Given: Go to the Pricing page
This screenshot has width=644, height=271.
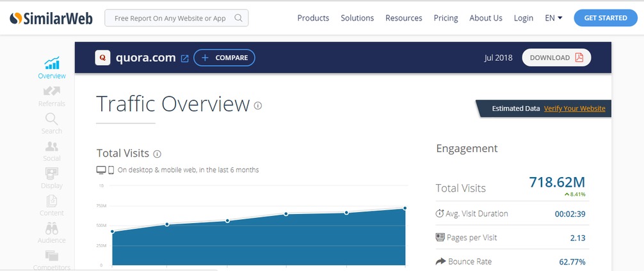Looking at the screenshot, I should point(446,18).
